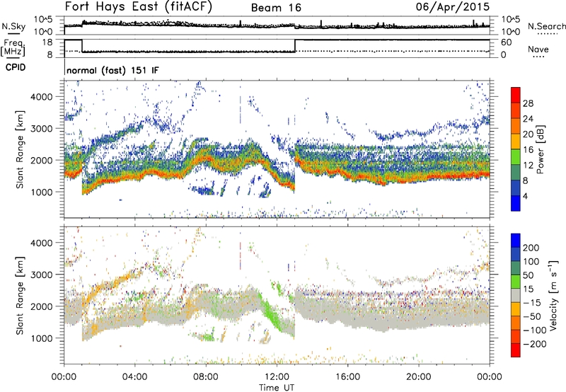Click the "16:00" time tick label
This screenshot has height=392, width=566.
(347, 377)
